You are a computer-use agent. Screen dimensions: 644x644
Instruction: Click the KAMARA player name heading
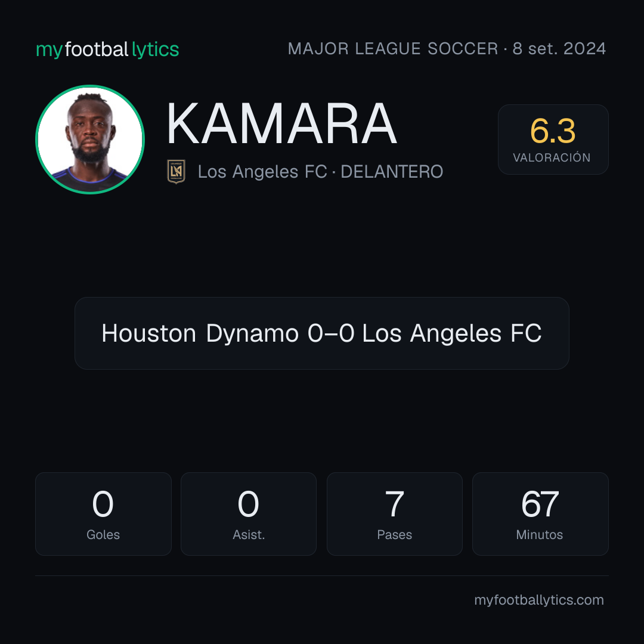click(281, 123)
